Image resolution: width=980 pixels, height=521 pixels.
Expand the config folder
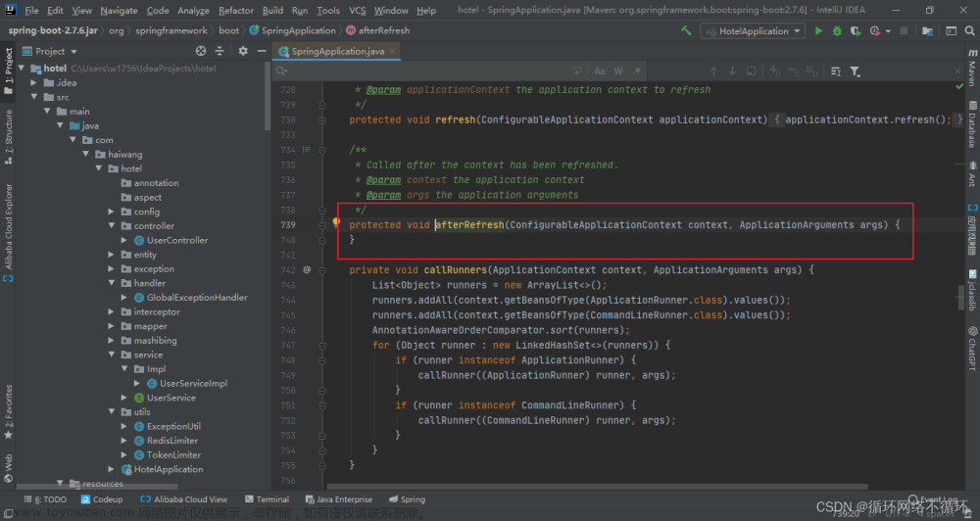click(112, 212)
